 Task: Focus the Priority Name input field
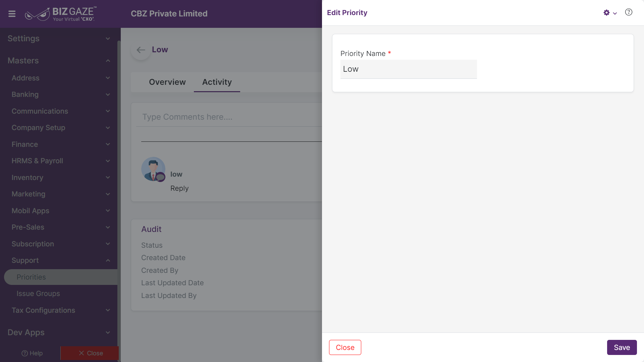(x=409, y=69)
